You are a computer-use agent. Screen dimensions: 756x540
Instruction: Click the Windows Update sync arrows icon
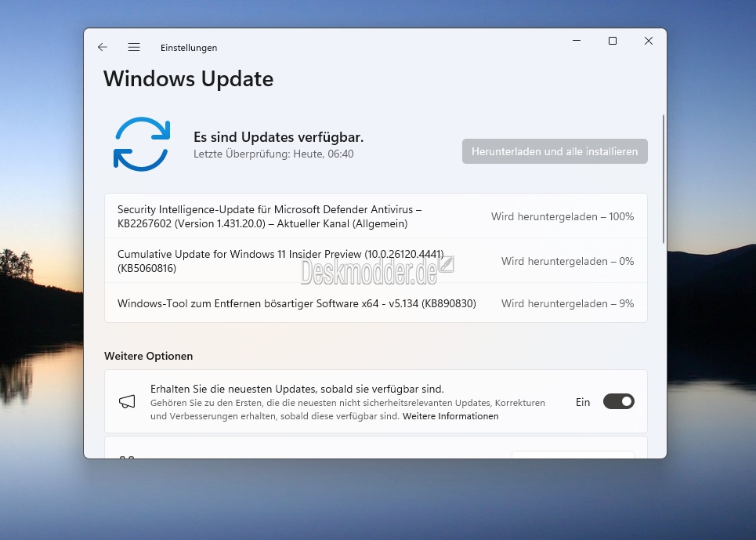(142, 144)
